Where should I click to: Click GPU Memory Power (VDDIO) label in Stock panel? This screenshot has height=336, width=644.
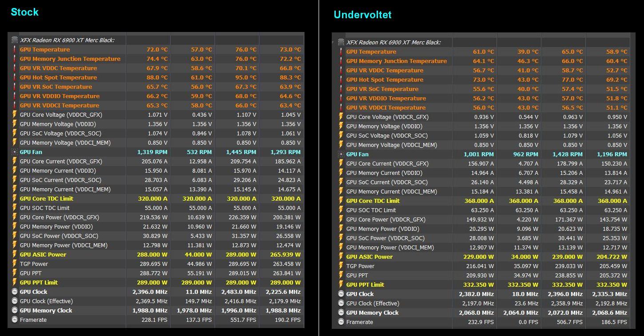pyautogui.click(x=56, y=226)
